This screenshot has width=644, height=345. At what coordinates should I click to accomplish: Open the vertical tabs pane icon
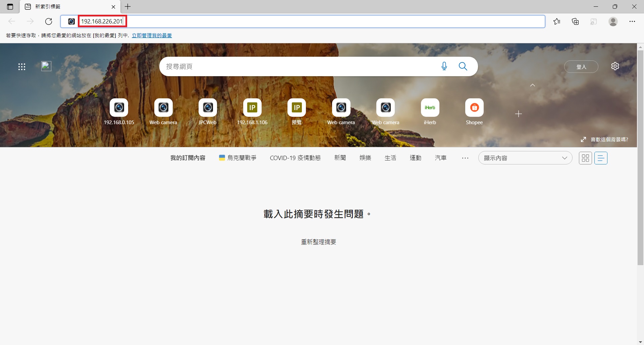pyautogui.click(x=10, y=7)
